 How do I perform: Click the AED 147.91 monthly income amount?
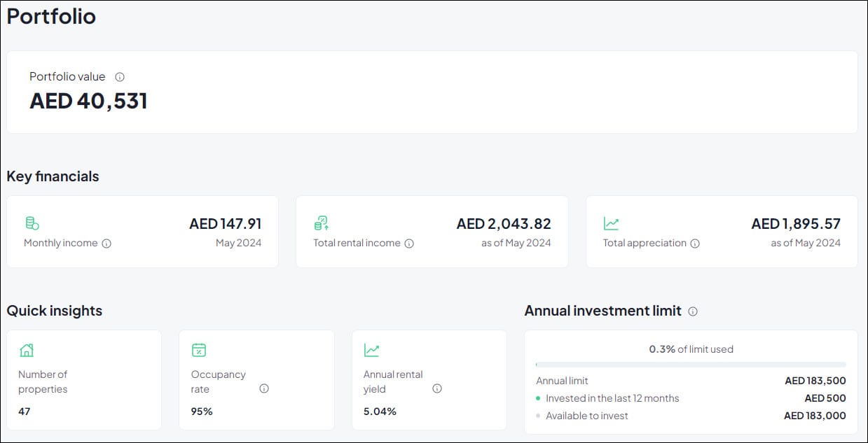[226, 224]
